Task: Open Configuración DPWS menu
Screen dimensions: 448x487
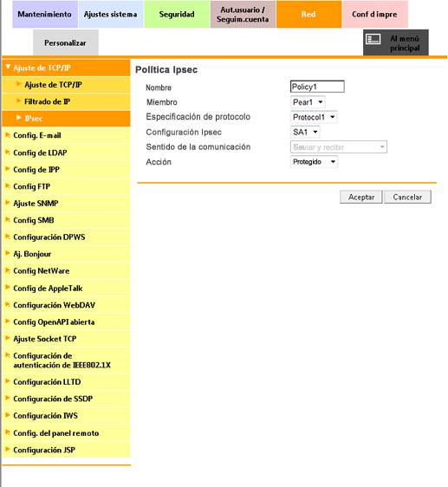Action: (x=66, y=237)
